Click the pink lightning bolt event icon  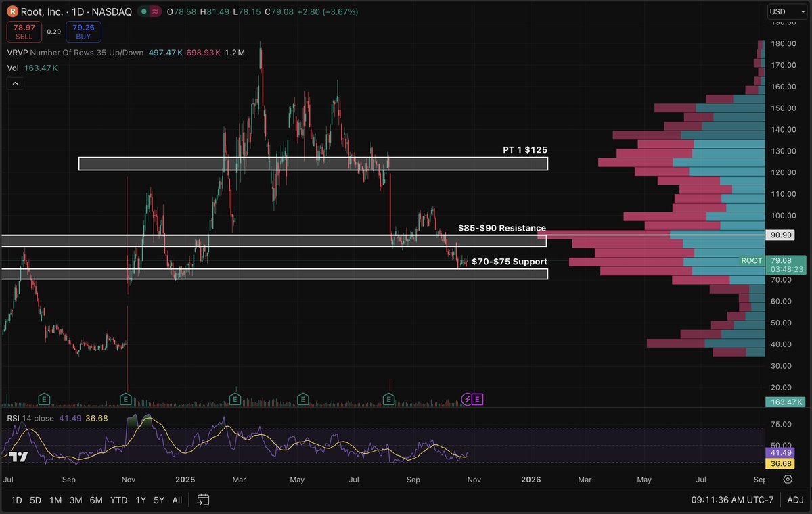tap(466, 399)
